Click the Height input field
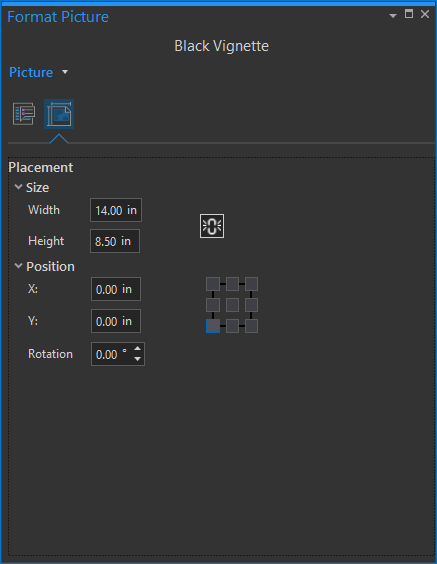 pyautogui.click(x=115, y=241)
